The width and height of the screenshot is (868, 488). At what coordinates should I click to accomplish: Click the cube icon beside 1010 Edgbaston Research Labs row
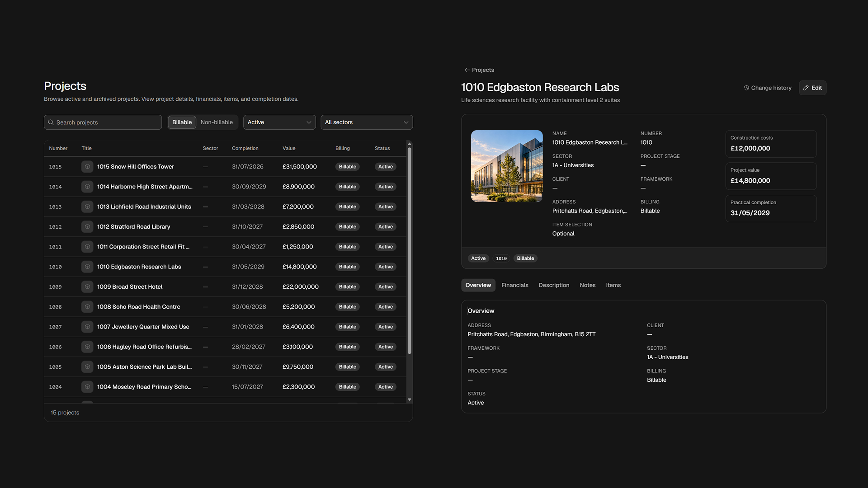(87, 267)
